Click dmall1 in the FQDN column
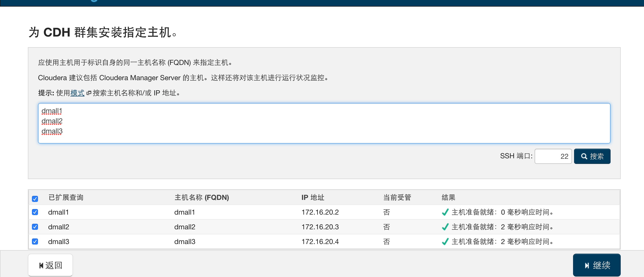The width and height of the screenshot is (644, 277). pos(185,212)
